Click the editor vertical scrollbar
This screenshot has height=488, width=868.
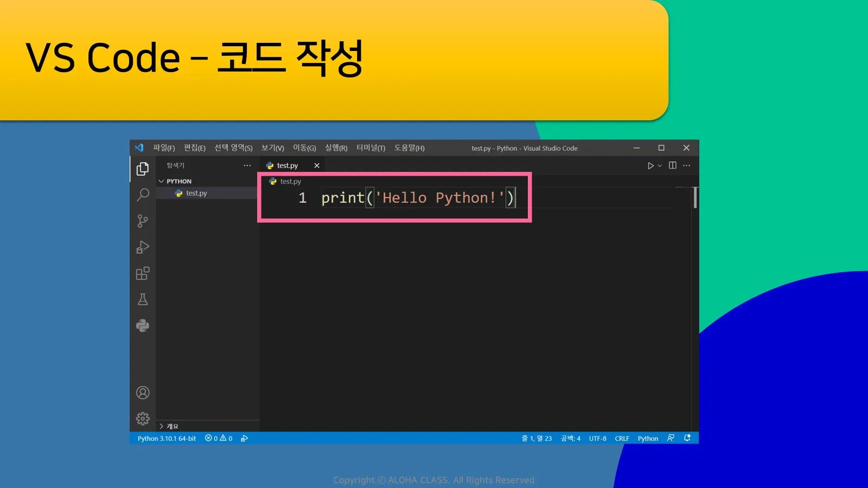(x=695, y=198)
